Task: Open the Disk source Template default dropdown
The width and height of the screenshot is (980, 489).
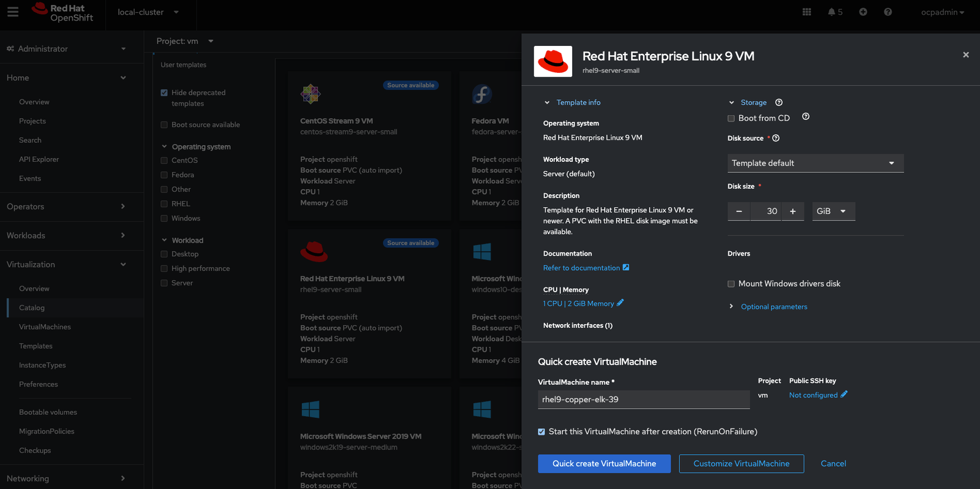Action: pos(816,163)
